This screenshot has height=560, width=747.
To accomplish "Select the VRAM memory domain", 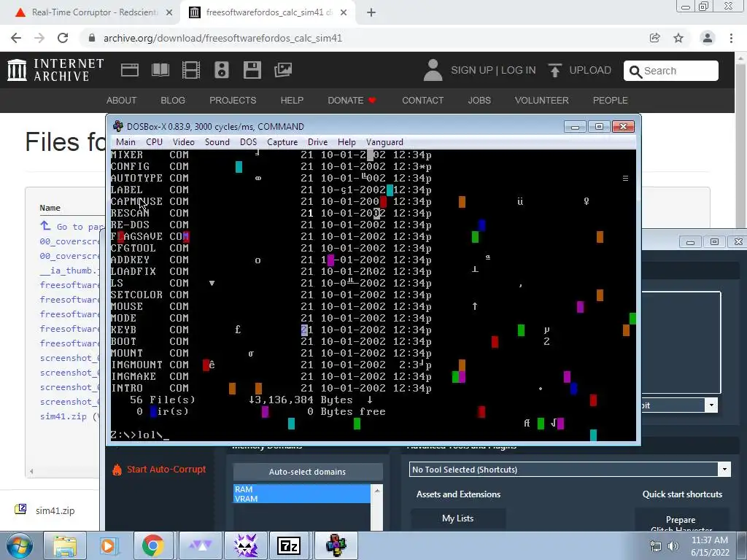I will click(x=301, y=499).
